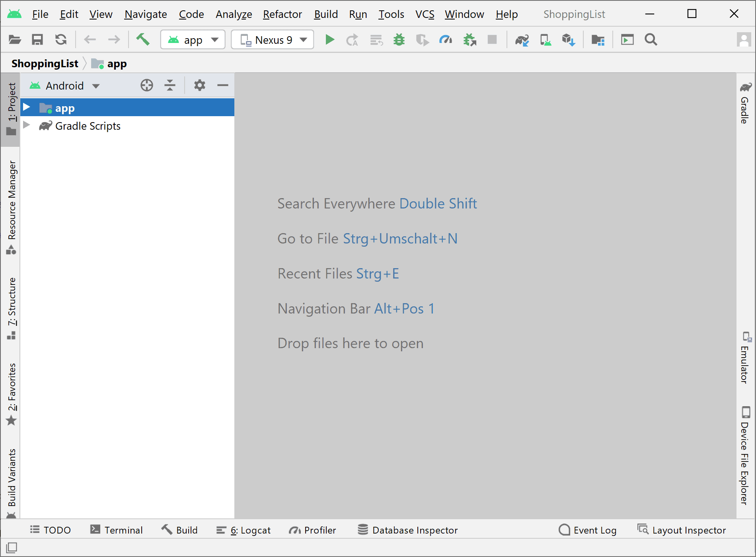Screen dimensions: 756x557
Task: Profile app with the speedometer icon
Action: click(x=446, y=40)
